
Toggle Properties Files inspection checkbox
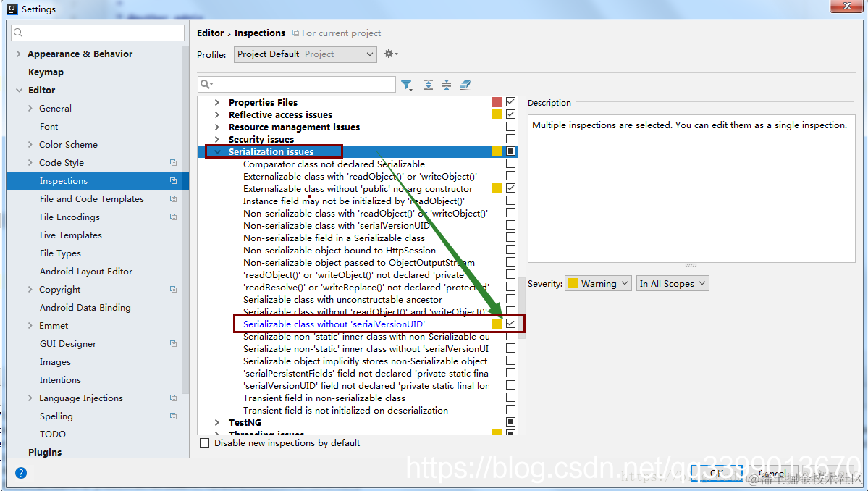pos(510,102)
